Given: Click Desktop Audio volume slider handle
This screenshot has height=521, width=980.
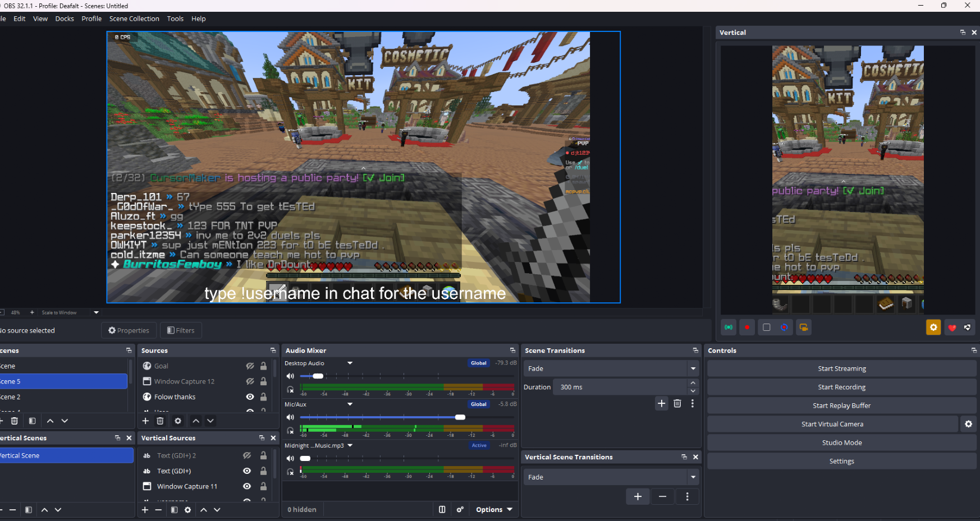Looking at the screenshot, I should click(318, 376).
